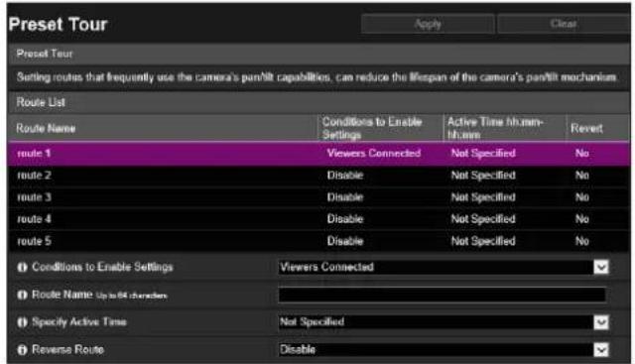Select route 5 in the list
This screenshot has width=635, height=364.
tap(318, 241)
